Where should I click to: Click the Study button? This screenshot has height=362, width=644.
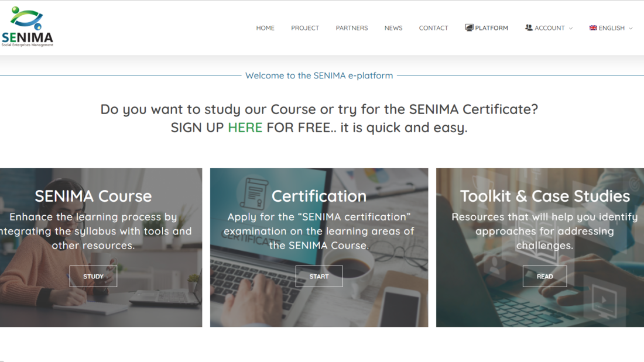tap(93, 276)
